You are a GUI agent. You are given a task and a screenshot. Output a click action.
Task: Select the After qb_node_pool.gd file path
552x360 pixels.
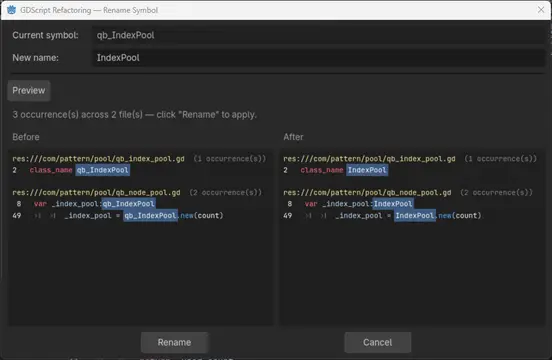click(x=367, y=192)
